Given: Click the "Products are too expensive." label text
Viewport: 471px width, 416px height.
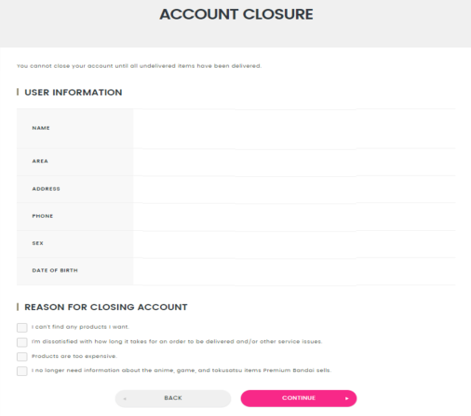Looking at the screenshot, I should [x=74, y=356].
